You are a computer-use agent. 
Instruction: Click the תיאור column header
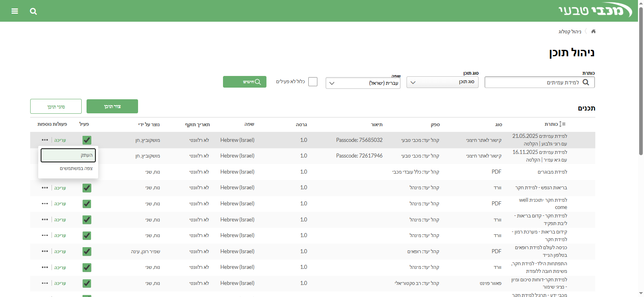(377, 125)
